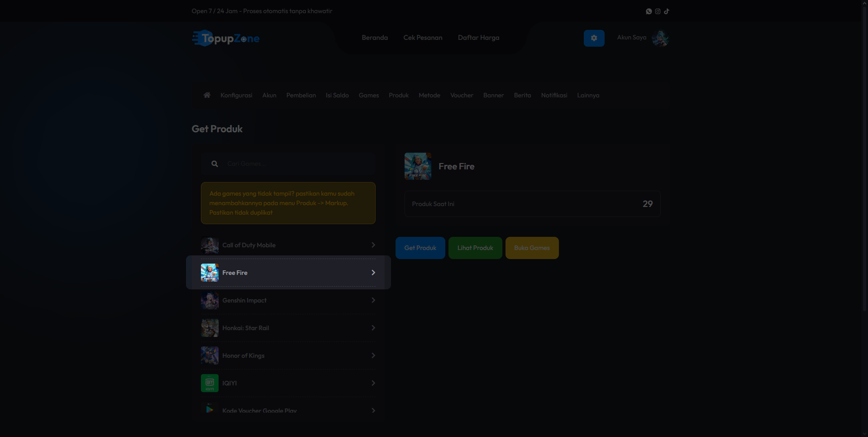Click the blue settings gear button

point(594,38)
